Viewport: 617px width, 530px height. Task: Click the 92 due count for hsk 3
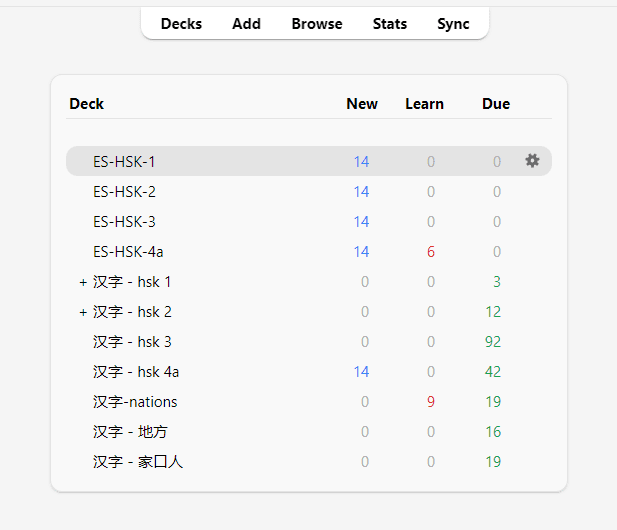click(492, 342)
